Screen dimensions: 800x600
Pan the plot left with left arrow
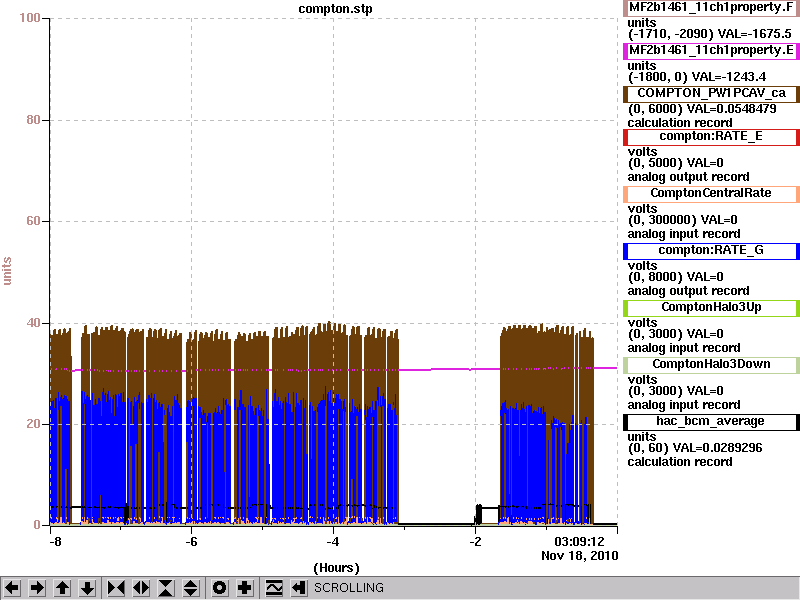[12, 588]
